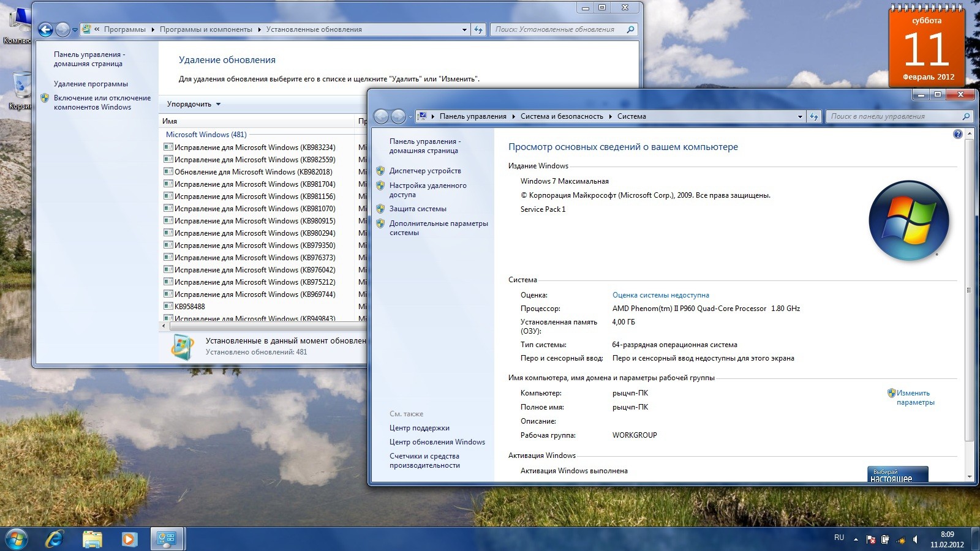
Task: Click search box Поиск в панели управления
Action: [x=899, y=116]
